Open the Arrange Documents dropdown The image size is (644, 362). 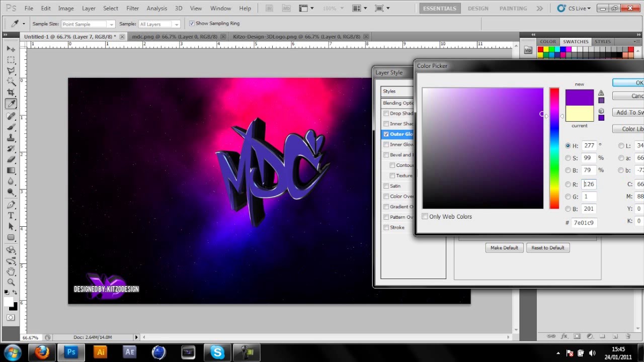click(360, 9)
